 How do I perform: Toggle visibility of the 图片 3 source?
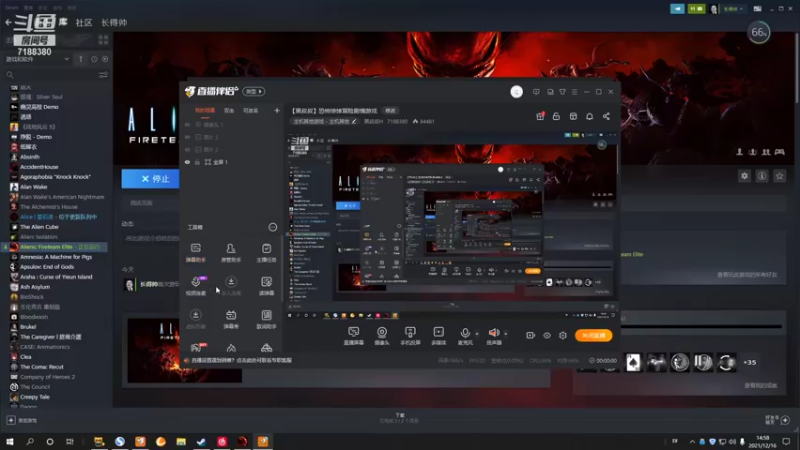[x=187, y=137]
